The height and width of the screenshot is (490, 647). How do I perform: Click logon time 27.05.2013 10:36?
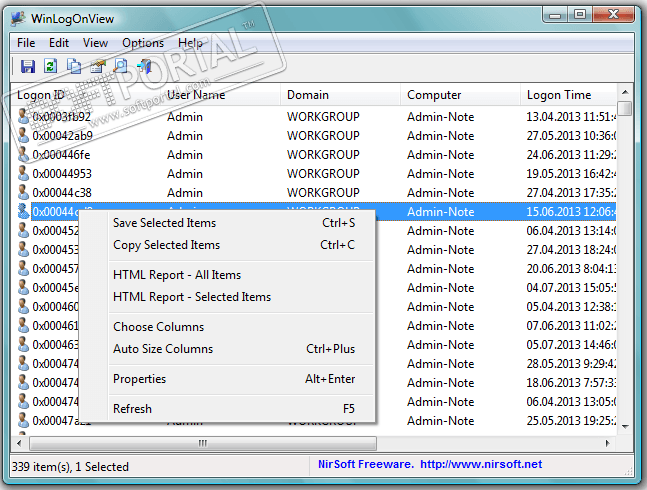(571, 136)
